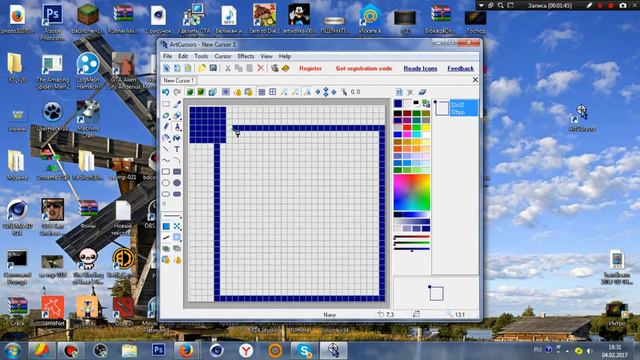Select the 32x32 32bpp image format
Screen dimensions: 640x360
(x=456, y=108)
